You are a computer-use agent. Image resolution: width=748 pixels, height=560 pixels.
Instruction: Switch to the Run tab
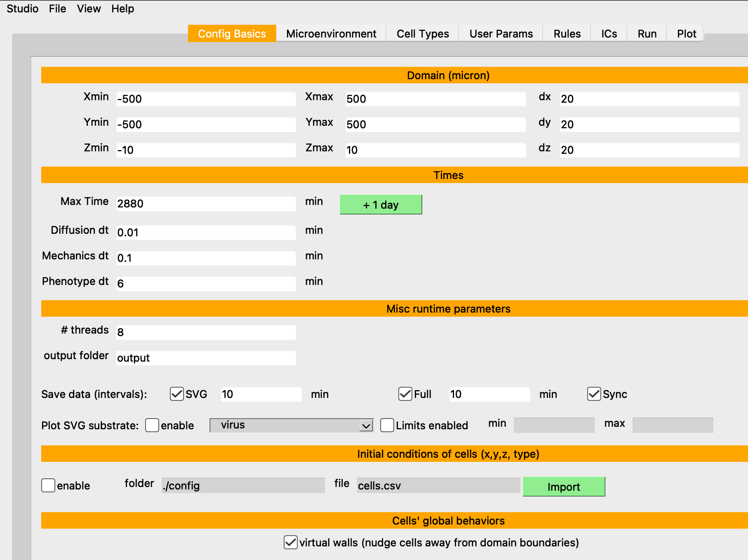tap(647, 33)
